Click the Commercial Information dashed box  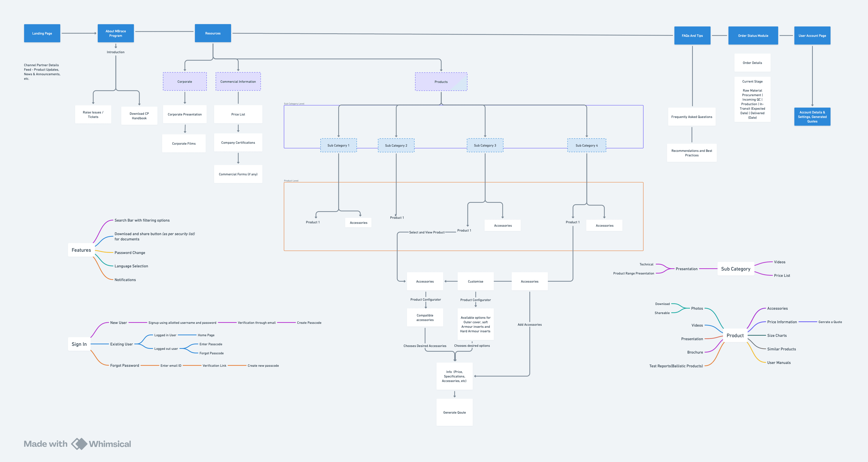coord(238,82)
